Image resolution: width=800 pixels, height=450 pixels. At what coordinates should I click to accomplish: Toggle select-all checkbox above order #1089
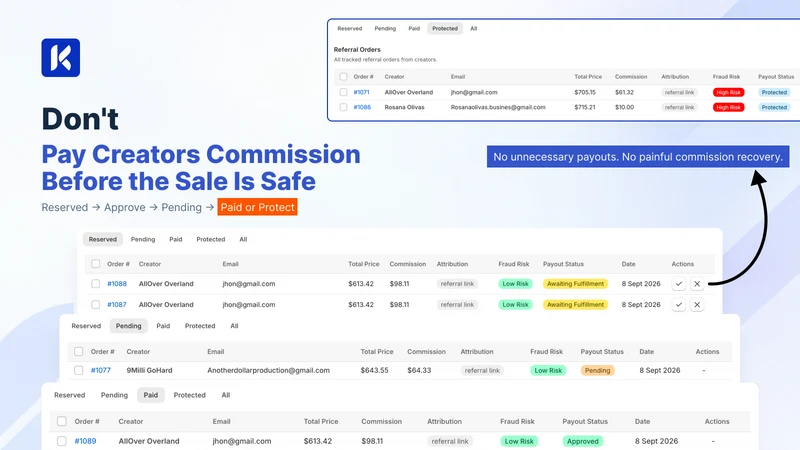pos(62,421)
